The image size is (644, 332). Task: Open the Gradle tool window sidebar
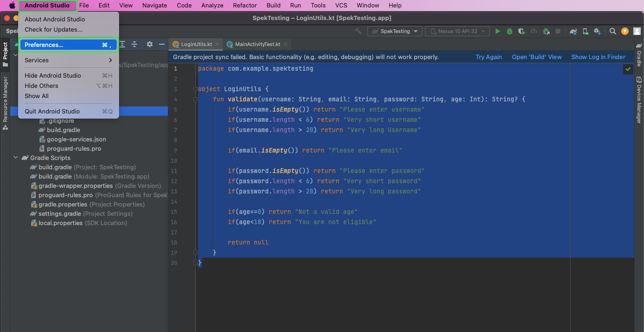639,55
